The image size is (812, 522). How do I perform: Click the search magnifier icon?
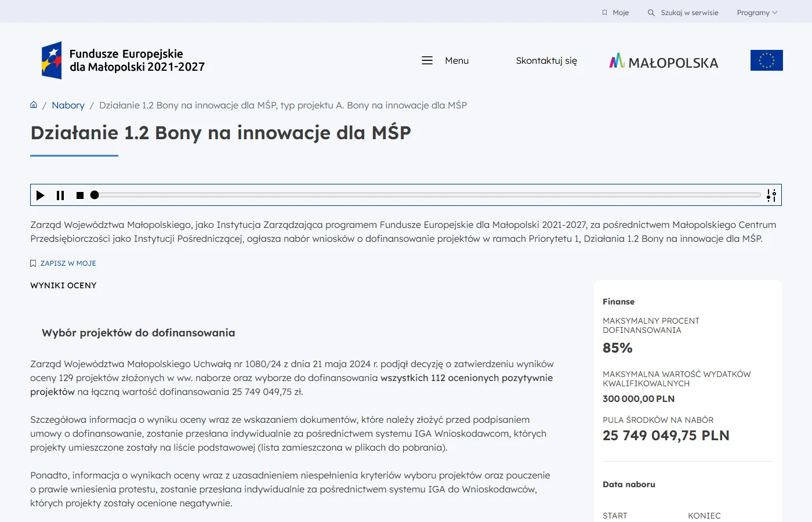[x=651, y=13]
